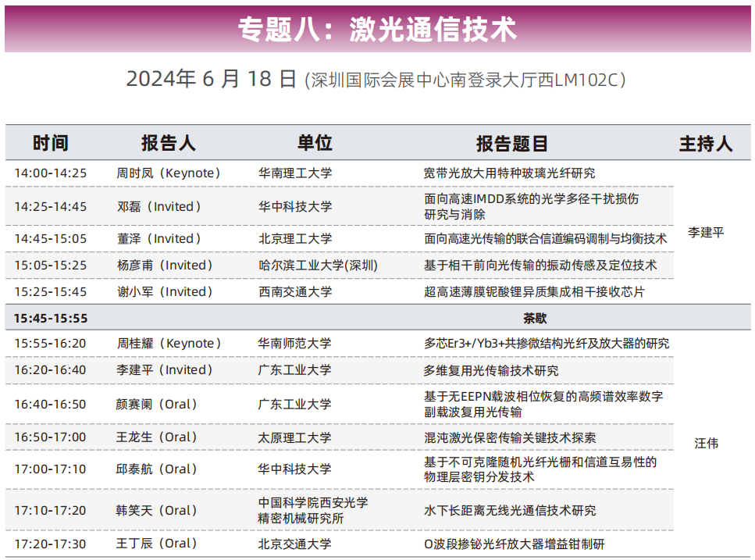Click 北京理工大学 affiliation
The height and width of the screenshot is (560, 755).
(295, 239)
